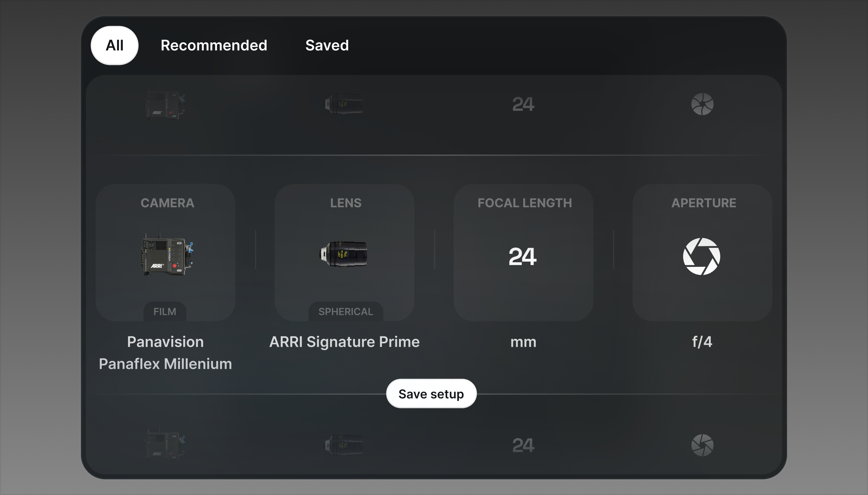Select the 24 value in the focal length wheel
868x495 pixels.
point(523,257)
